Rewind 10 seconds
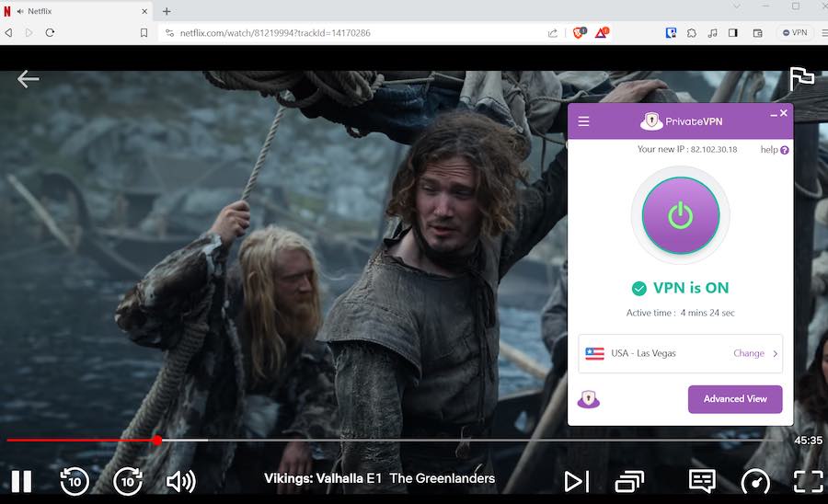 (75, 481)
